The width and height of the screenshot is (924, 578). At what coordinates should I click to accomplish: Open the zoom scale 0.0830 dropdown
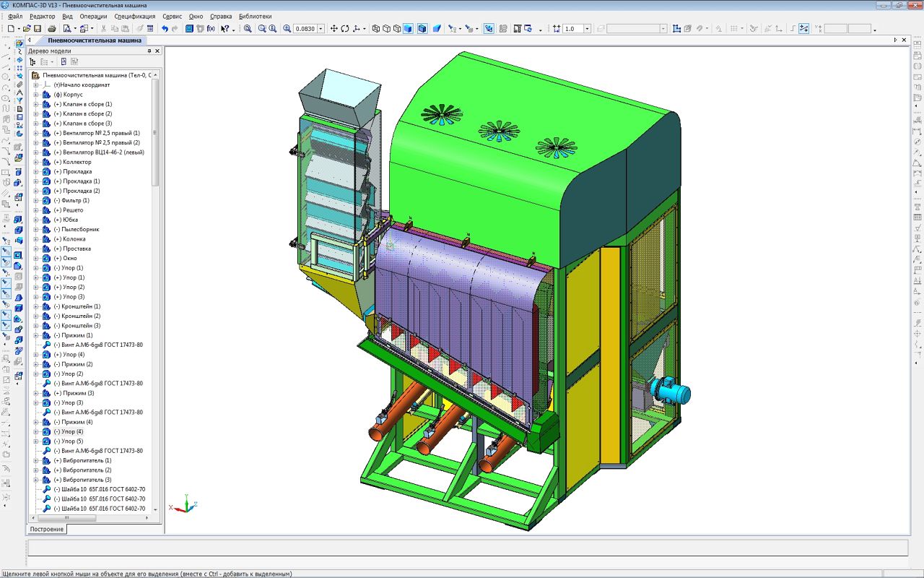click(x=321, y=29)
